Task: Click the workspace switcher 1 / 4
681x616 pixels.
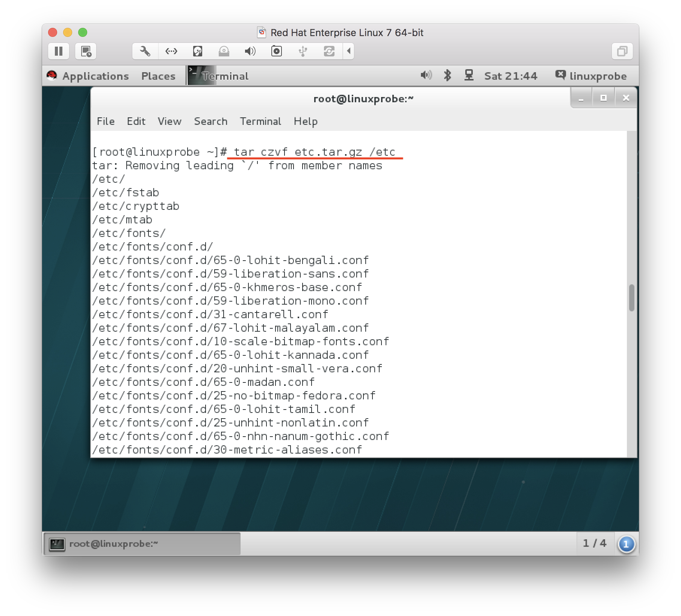Action: click(595, 543)
